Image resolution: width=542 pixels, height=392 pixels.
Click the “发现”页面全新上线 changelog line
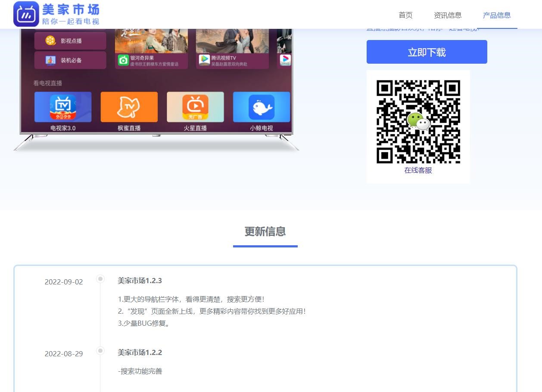[x=212, y=311]
